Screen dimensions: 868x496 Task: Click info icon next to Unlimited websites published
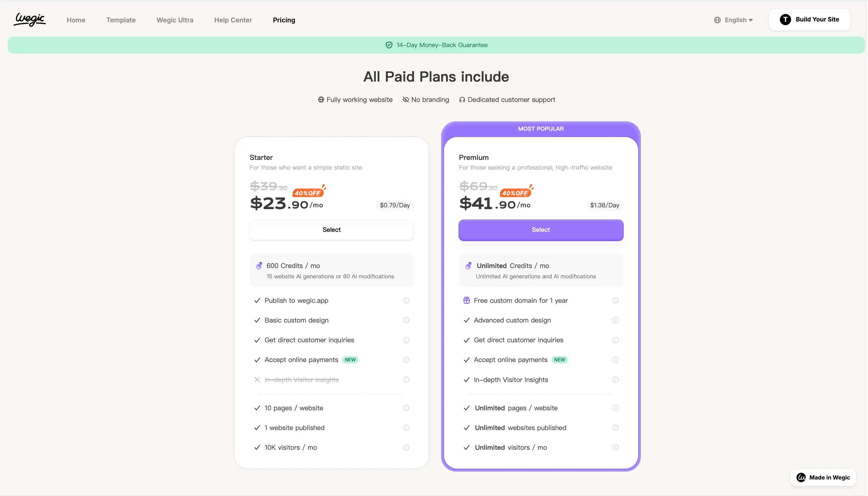coord(615,428)
